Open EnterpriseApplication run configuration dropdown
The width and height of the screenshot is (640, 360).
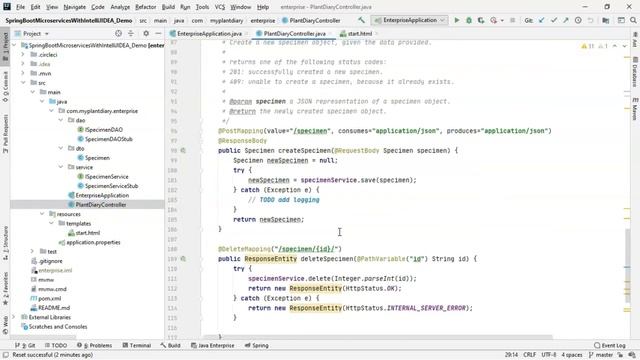[410, 20]
